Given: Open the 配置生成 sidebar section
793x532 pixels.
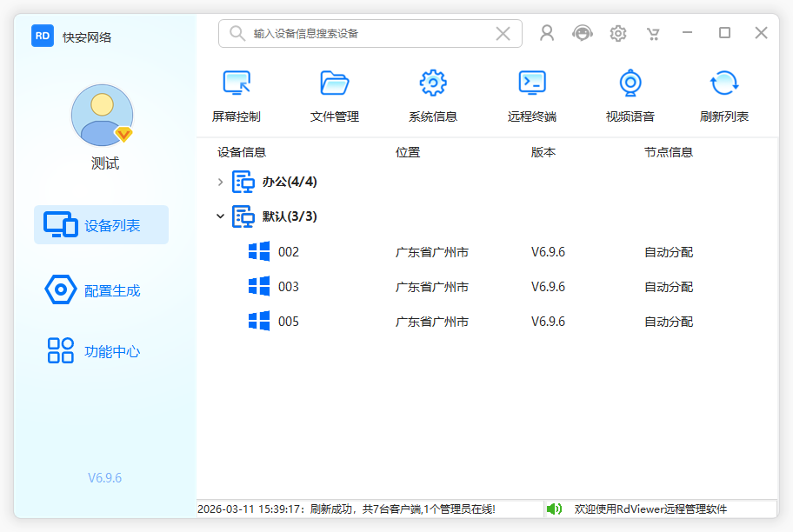Looking at the screenshot, I should (x=101, y=290).
